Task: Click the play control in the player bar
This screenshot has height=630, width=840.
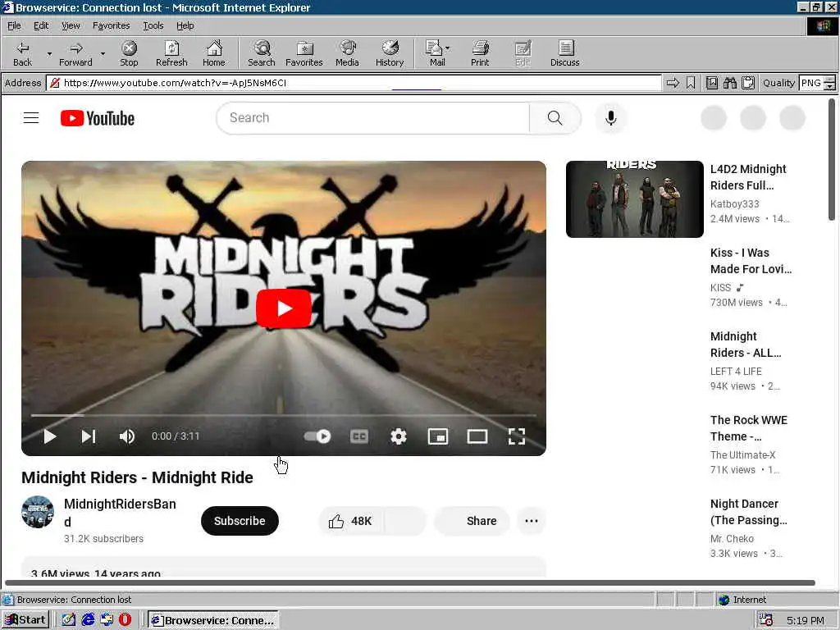Action: pos(50,436)
